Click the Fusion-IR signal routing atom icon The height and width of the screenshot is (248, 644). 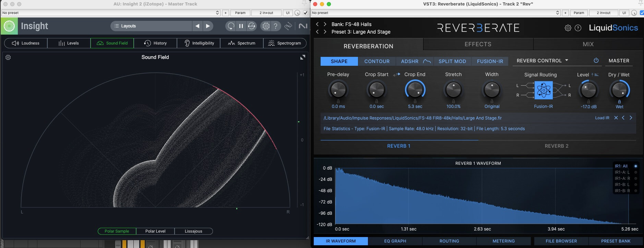coord(543,90)
